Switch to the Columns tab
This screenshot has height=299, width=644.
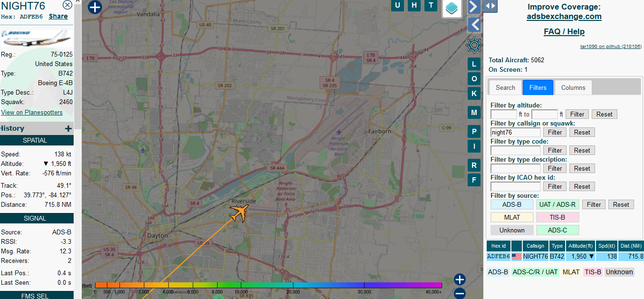(573, 87)
